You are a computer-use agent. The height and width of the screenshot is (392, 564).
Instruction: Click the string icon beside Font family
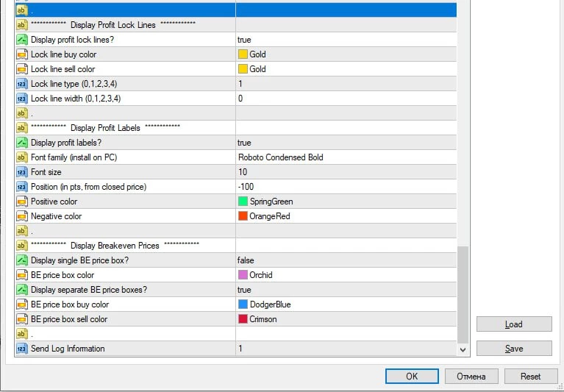coord(22,157)
